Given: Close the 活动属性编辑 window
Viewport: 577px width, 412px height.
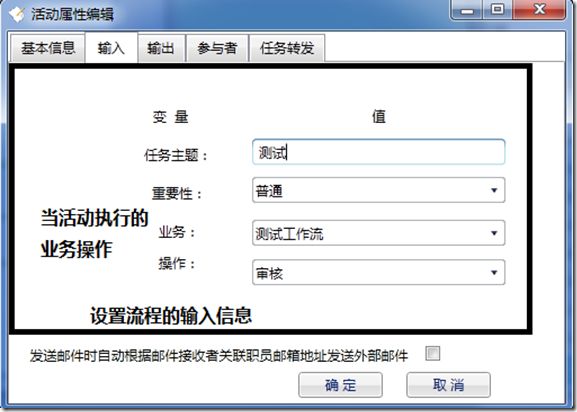Looking at the screenshot, I should 539,10.
